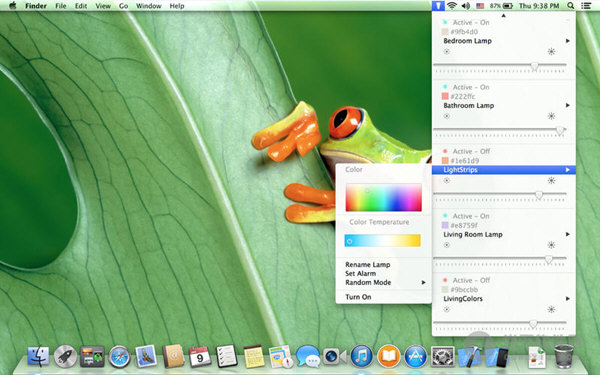Expand Bedroom Lamp submenu arrow

568,41
